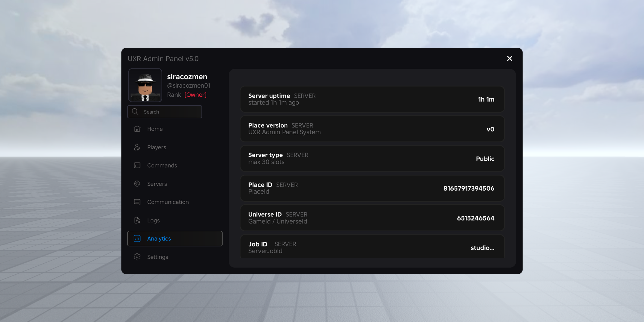Click the Commands terminal icon
Image resolution: width=644 pixels, height=322 pixels.
(x=137, y=165)
